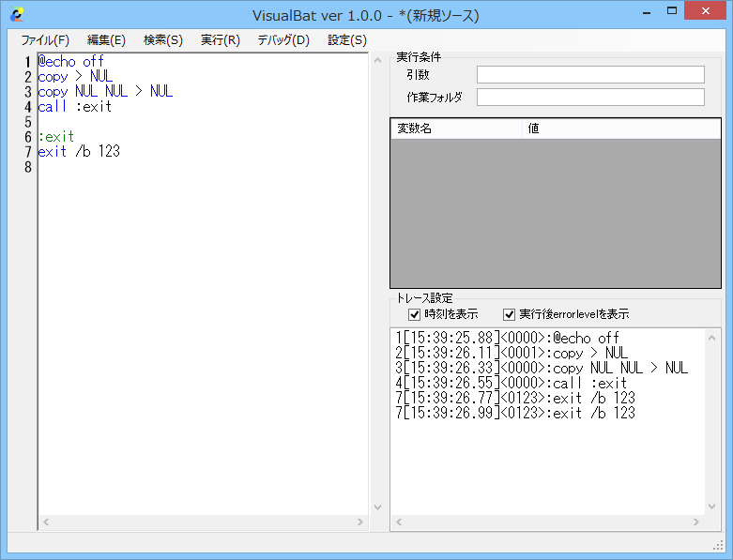Select trace entry at 15:39:26.99
Viewport: 733px width, 560px height.
[515, 413]
